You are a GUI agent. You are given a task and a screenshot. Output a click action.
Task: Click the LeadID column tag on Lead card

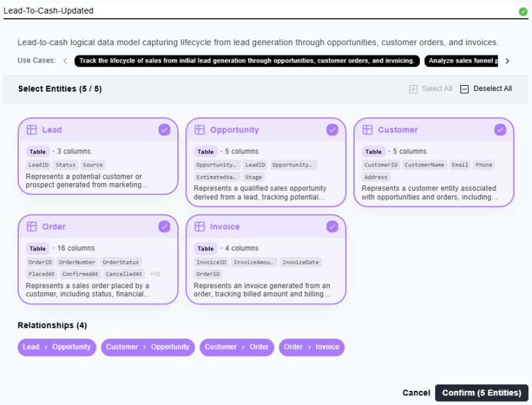[x=38, y=165]
